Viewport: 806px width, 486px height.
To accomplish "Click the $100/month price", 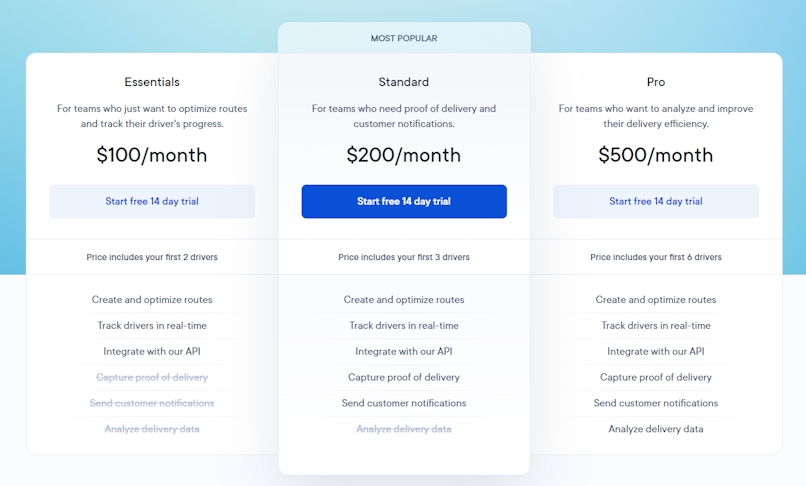I will coord(152,155).
